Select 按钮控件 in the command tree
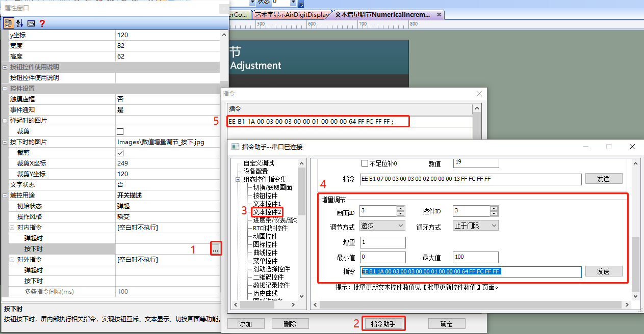The width and height of the screenshot is (644, 334). coord(266,196)
